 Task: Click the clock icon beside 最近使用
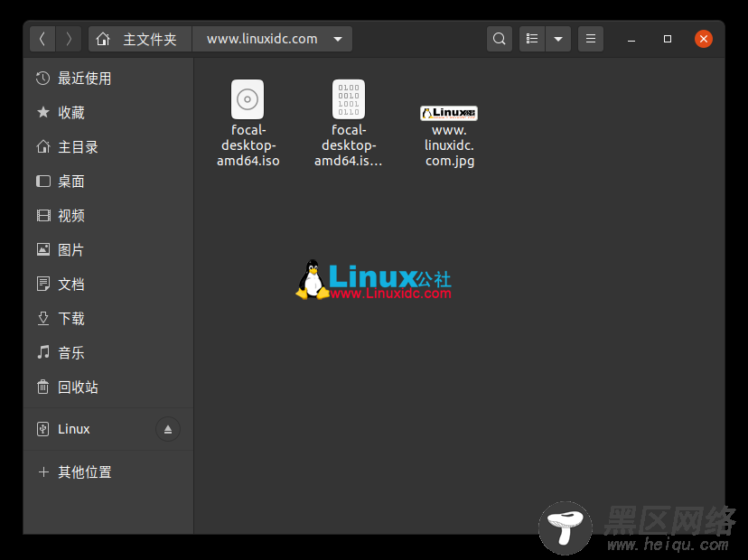(x=43, y=79)
